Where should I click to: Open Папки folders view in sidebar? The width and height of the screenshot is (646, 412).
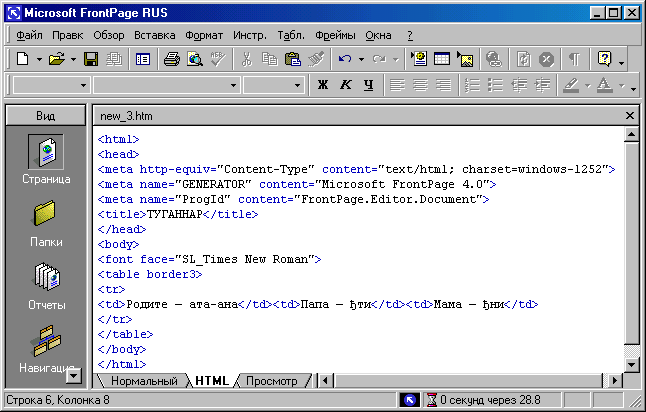46,223
